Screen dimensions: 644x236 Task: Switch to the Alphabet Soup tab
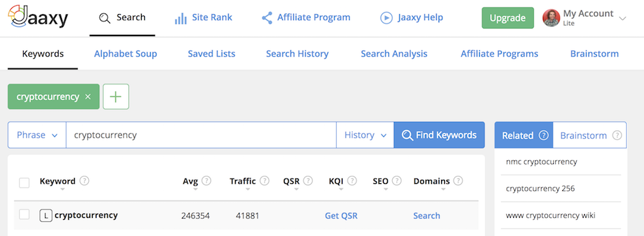[126, 54]
